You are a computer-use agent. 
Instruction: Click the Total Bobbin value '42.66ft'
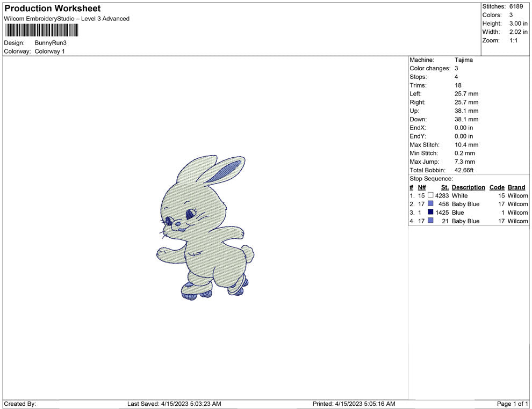(x=464, y=170)
